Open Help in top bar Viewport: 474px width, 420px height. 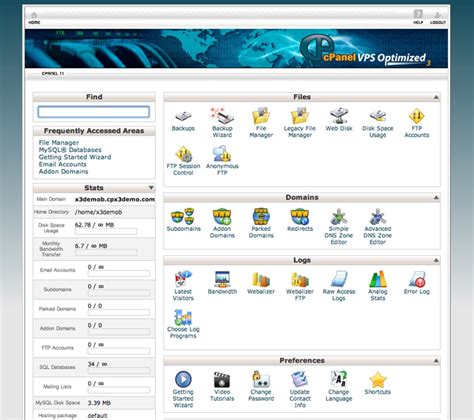[x=418, y=17]
